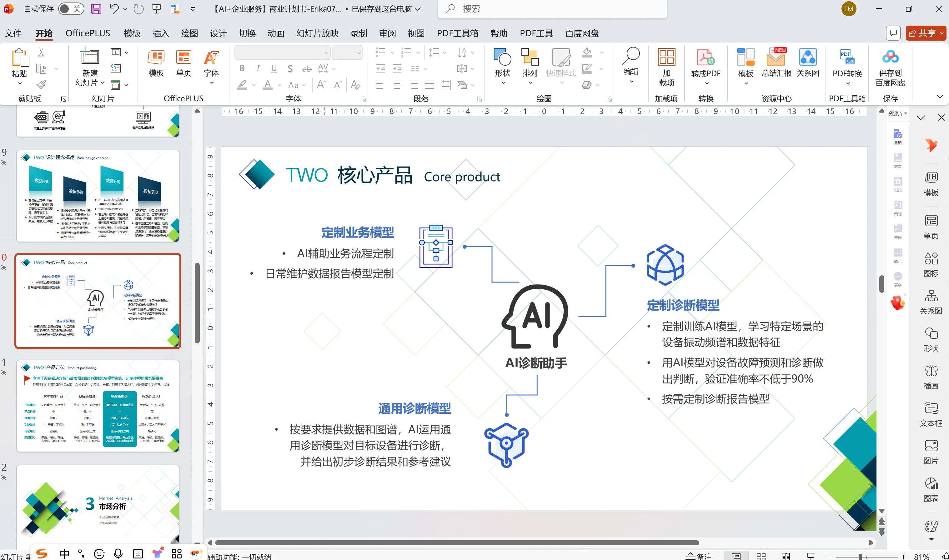949x560 pixels.
Task: Open the 新建幻灯片 new slide icon
Action: click(90, 57)
